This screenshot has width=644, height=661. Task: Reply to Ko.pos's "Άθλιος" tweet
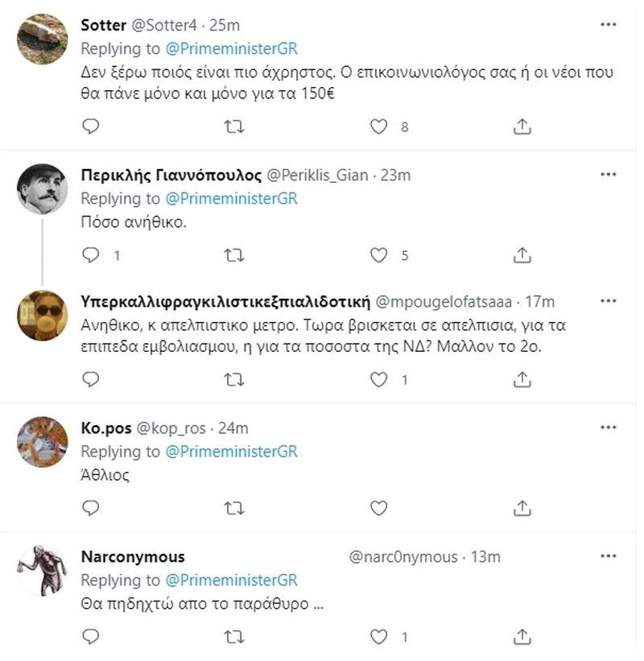tap(92, 507)
